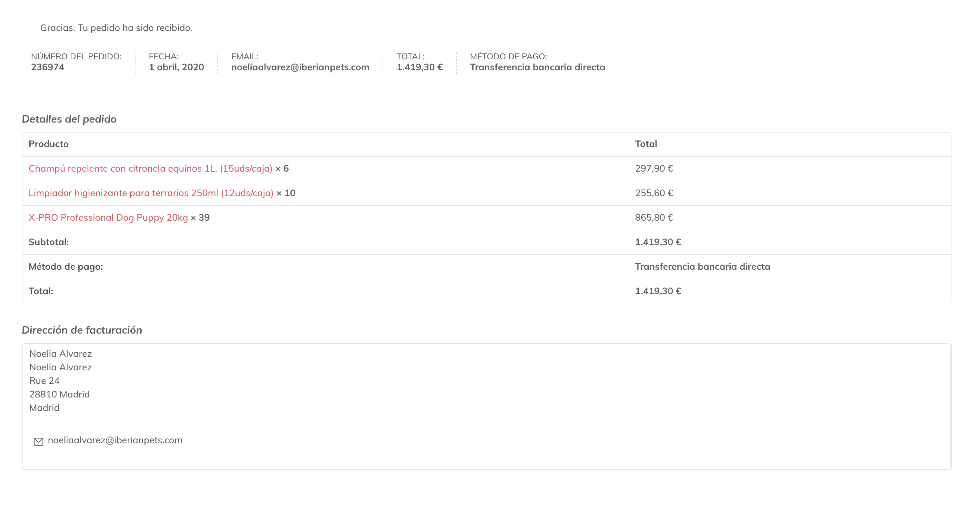Click the Rue 24 address line
The height and width of the screenshot is (522, 980).
pos(45,381)
